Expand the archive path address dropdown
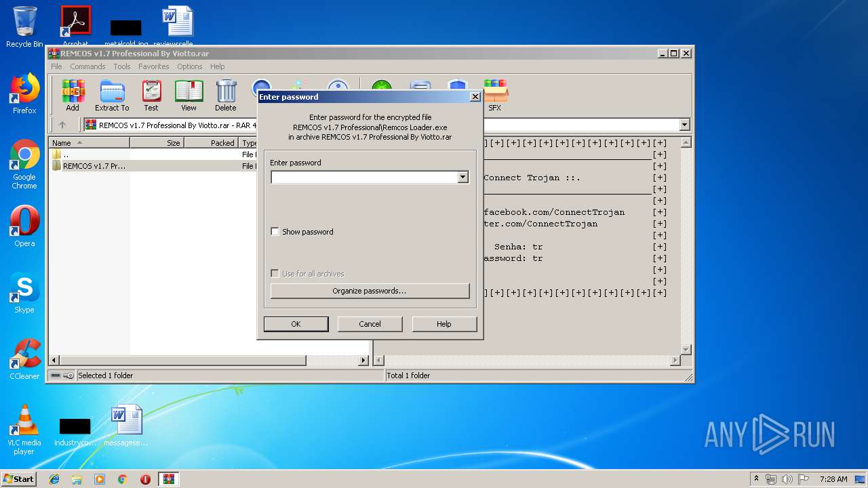 (x=684, y=125)
